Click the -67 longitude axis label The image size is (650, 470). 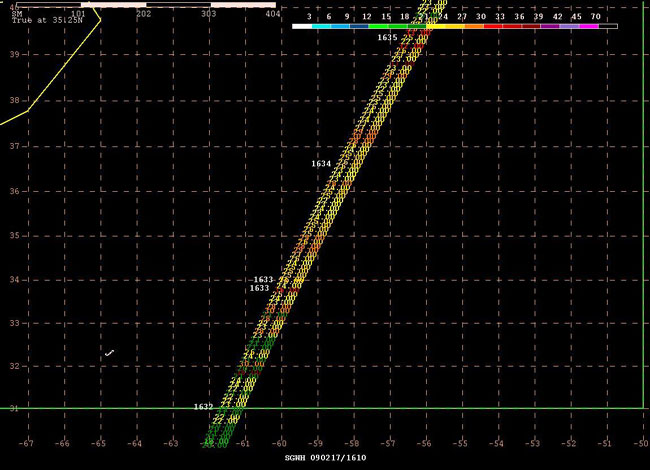coord(26,443)
